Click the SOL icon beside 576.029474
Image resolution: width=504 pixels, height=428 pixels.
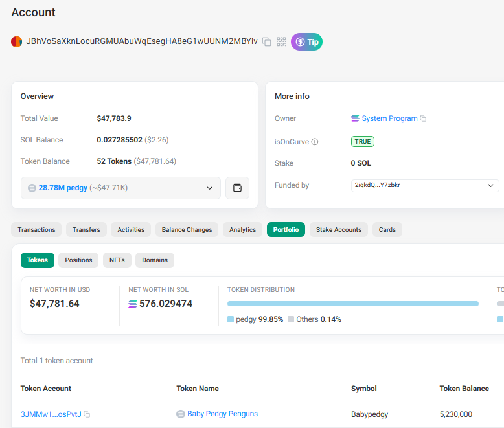(x=133, y=304)
